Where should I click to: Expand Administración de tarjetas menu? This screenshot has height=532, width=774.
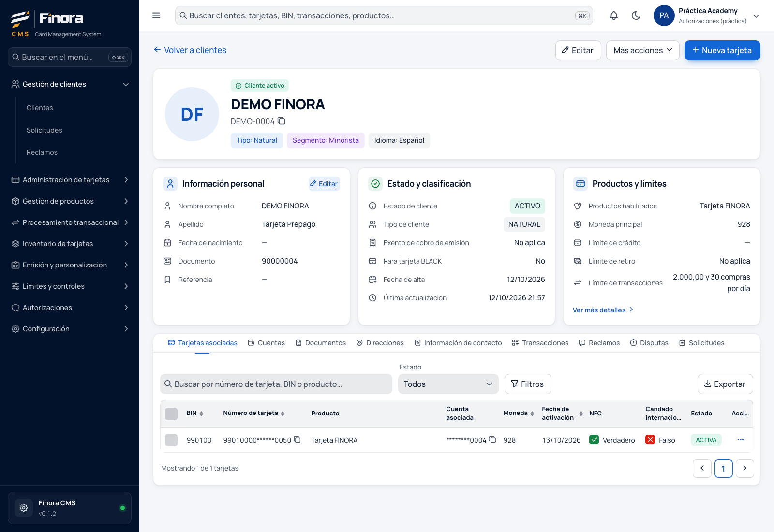click(70, 180)
